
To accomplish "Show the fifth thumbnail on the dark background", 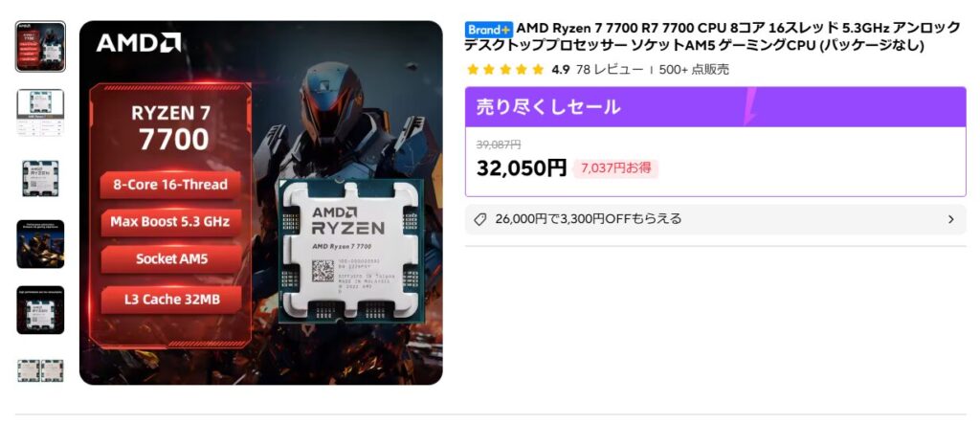I will tap(40, 309).
